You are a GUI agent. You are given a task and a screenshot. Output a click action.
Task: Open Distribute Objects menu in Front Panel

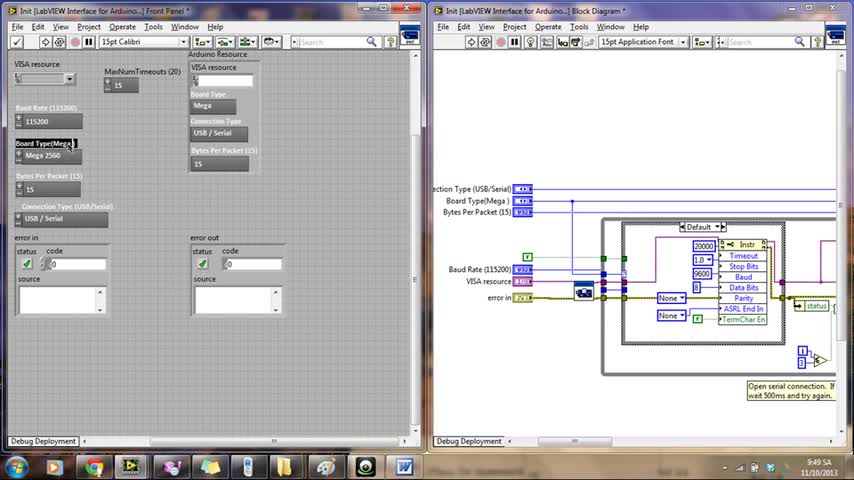(224, 42)
